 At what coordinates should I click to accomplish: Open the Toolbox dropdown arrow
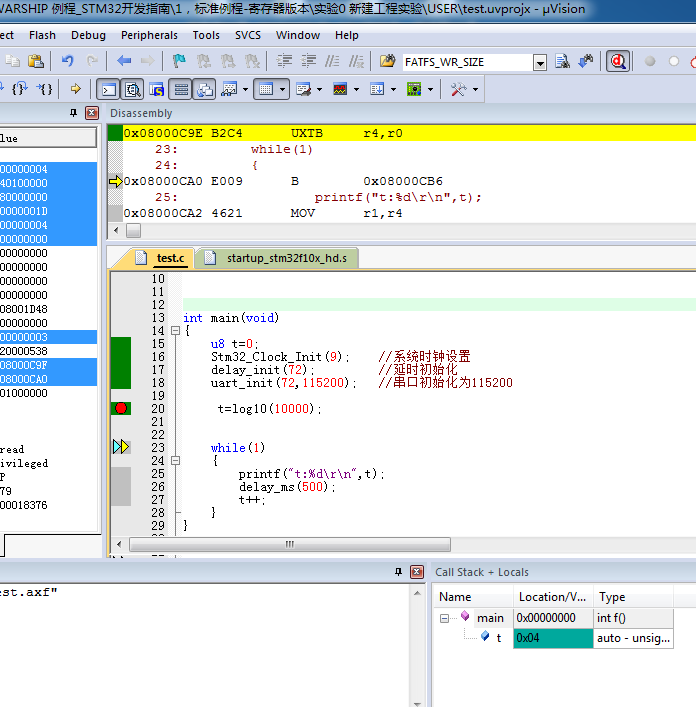475,89
